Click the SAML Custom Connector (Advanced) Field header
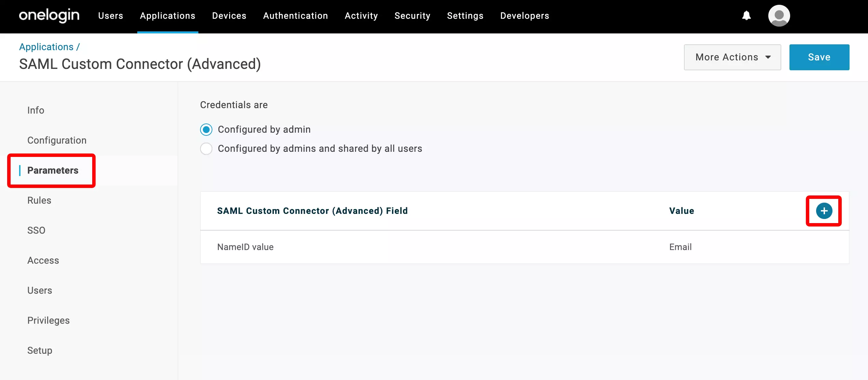Image resolution: width=868 pixels, height=380 pixels. [312, 211]
